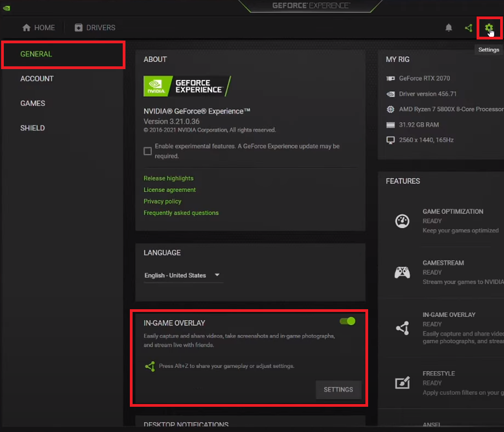Open In-Game Overlay Settings button
The image size is (504, 432).
[x=339, y=390]
